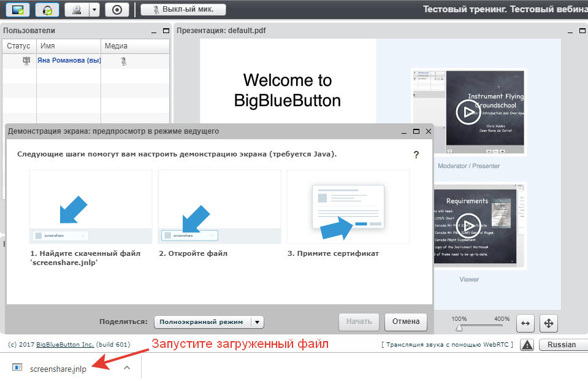Open the 'BigBlueButton Inc.' link
Image resolution: width=588 pixels, height=381 pixels.
(65, 345)
